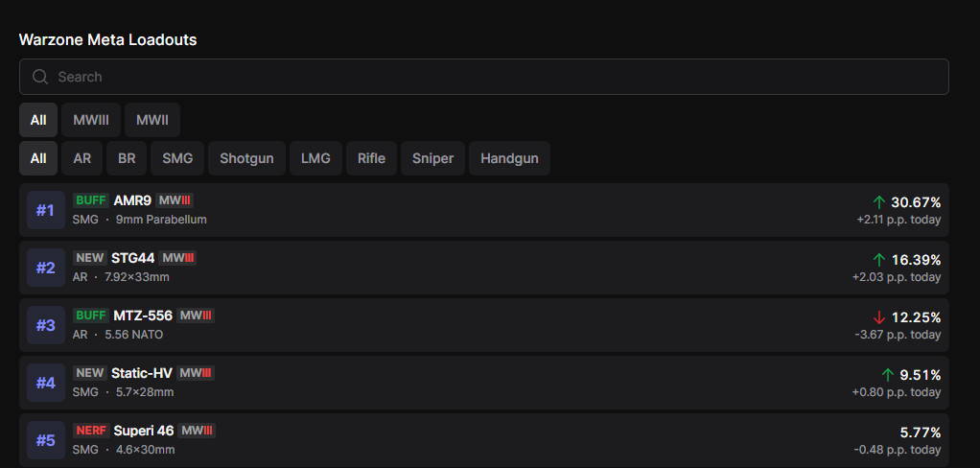This screenshot has height=468, width=980.
Task: Click the SMG · 9mm Parabellum subtitle
Action: tap(139, 220)
